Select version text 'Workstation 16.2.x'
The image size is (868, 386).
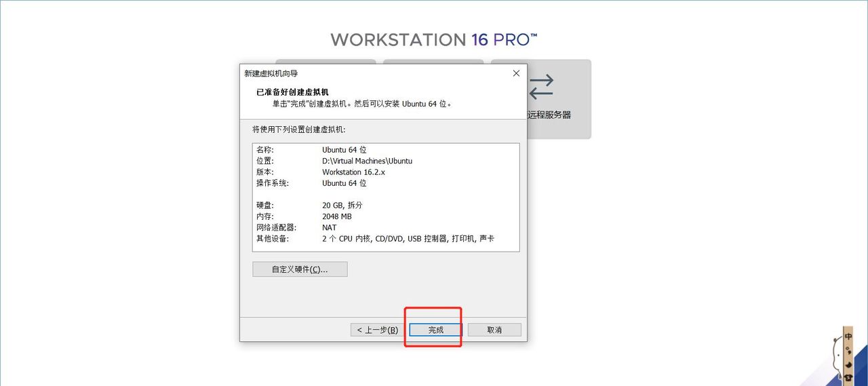click(x=353, y=172)
